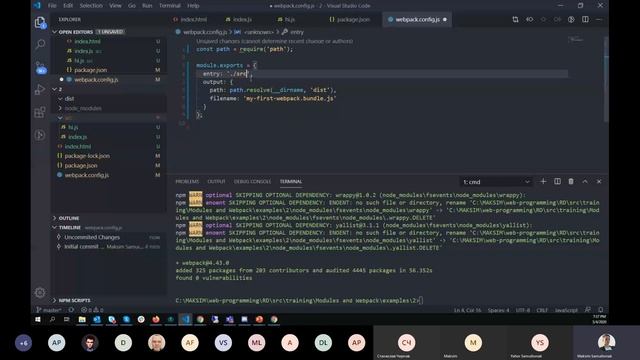The width and height of the screenshot is (640, 360).
Task: Open the editor More Actions ellipsis menu
Action: [599, 20]
